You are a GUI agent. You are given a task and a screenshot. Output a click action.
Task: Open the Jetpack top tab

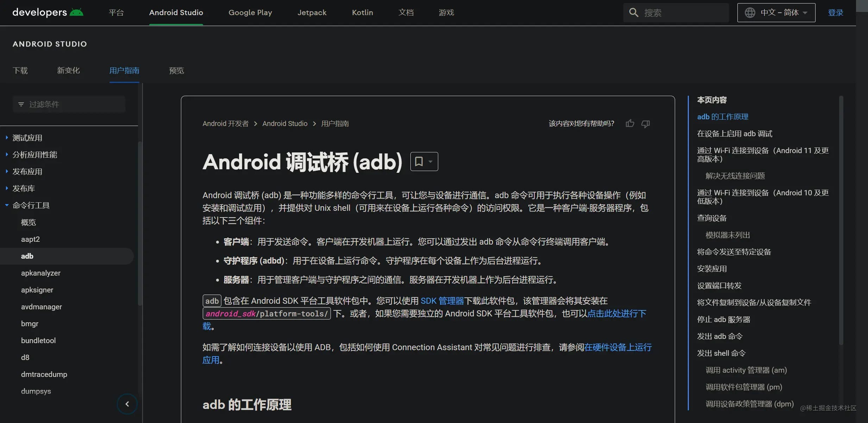pyautogui.click(x=312, y=13)
